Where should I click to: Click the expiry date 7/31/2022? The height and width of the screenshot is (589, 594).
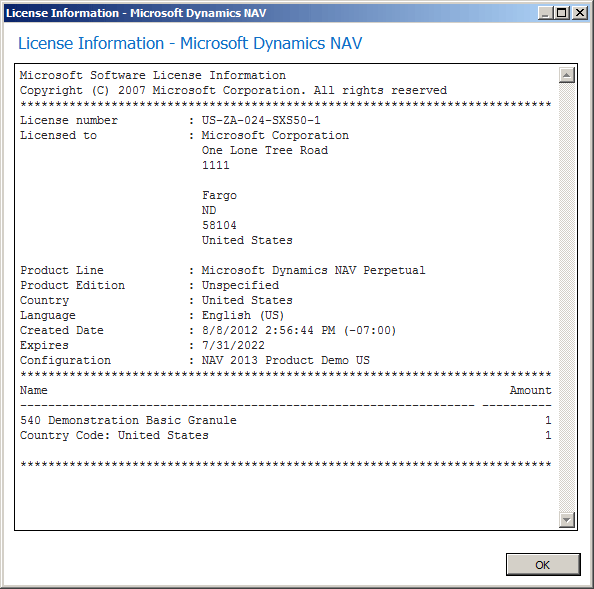click(233, 345)
